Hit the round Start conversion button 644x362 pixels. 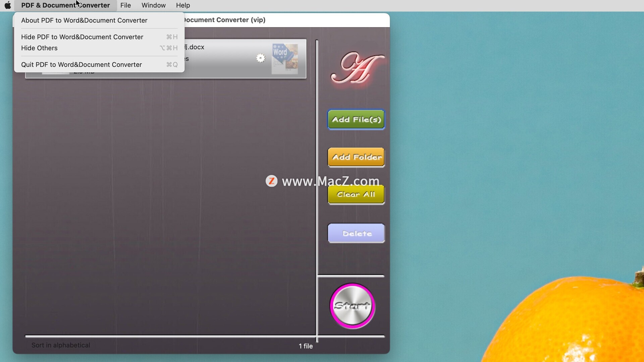pos(352,306)
